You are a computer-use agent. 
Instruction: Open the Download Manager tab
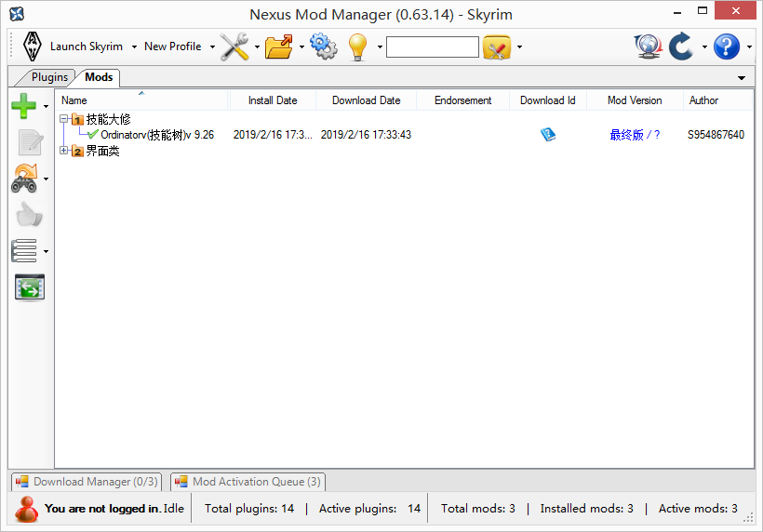coord(87,482)
